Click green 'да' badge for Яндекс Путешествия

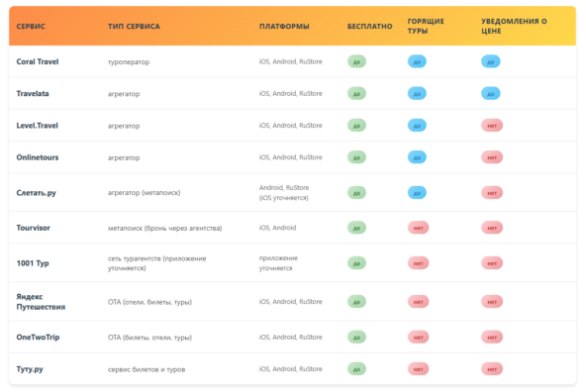click(x=356, y=302)
